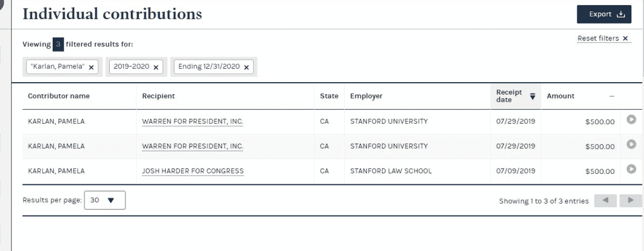Sort by the Amount column header

[x=561, y=96]
